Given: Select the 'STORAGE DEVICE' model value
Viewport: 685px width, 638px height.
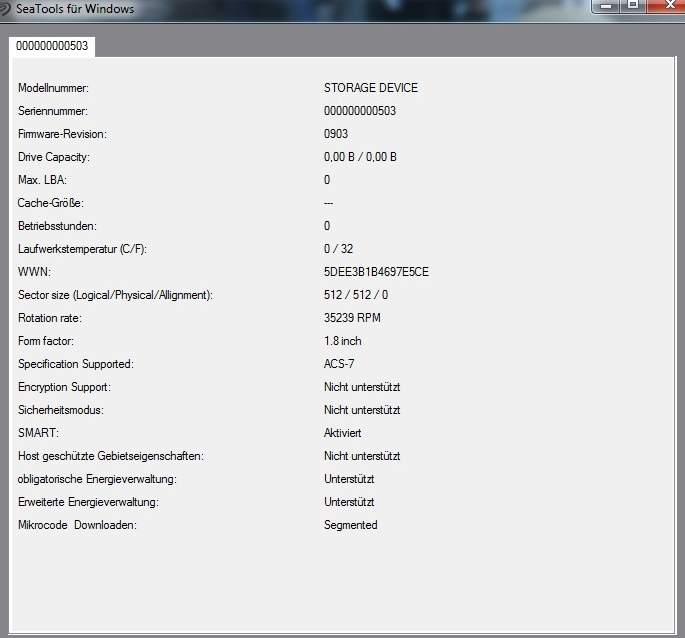Looking at the screenshot, I should pos(370,88).
